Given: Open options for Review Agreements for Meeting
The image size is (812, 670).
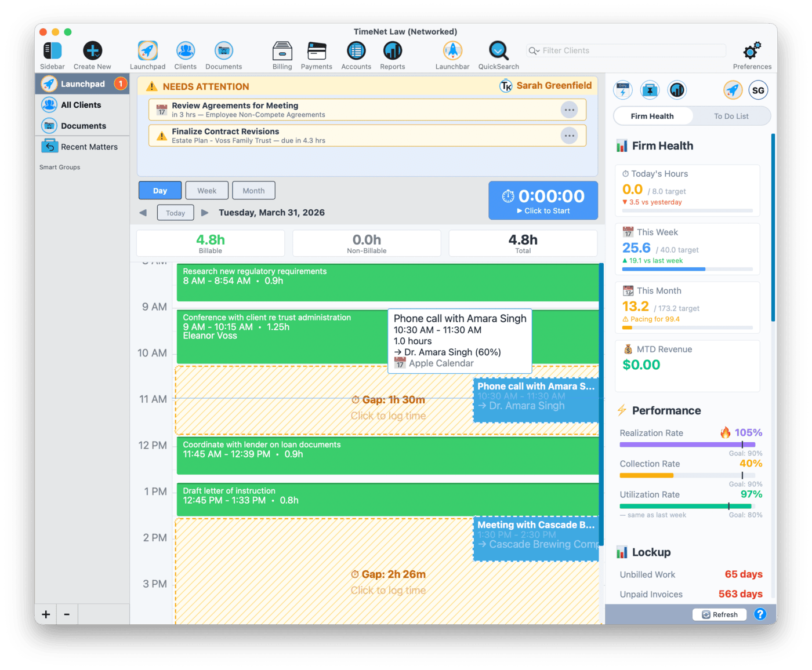Looking at the screenshot, I should coord(569,110).
